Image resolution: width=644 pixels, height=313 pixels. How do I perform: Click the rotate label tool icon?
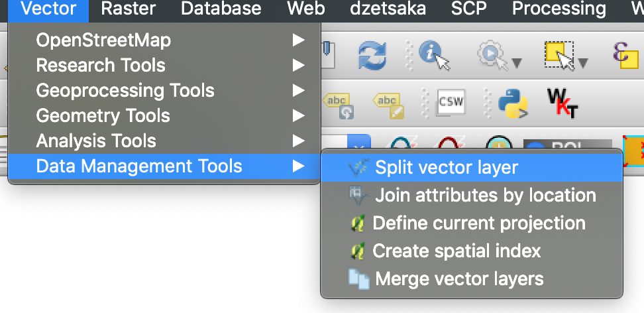point(339,105)
